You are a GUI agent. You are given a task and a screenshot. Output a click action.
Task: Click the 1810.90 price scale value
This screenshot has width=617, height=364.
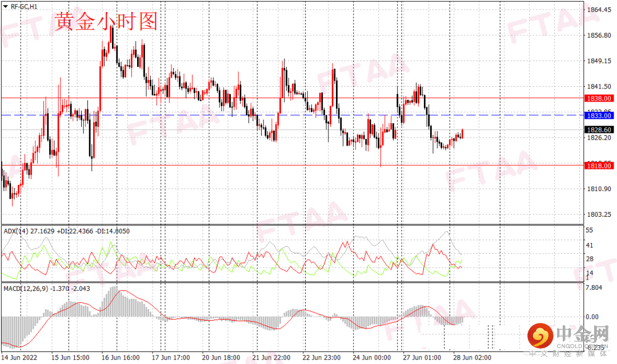point(599,189)
